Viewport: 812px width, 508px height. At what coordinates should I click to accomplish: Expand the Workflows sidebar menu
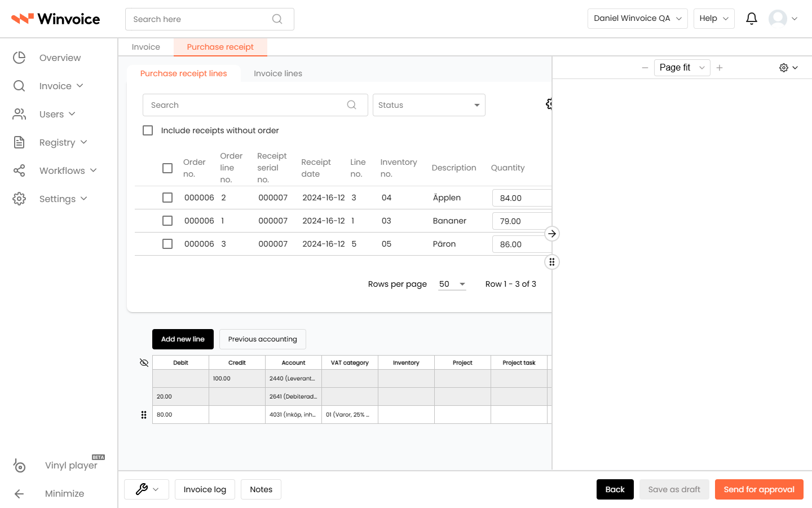(93, 170)
